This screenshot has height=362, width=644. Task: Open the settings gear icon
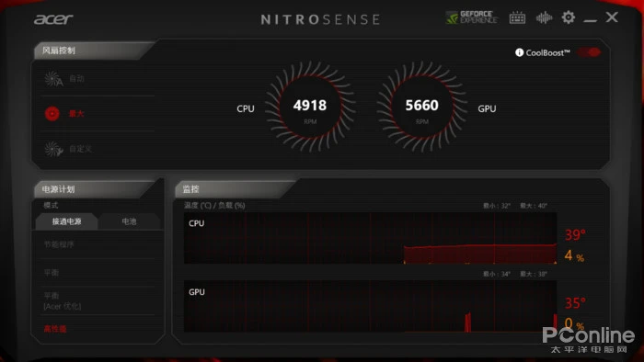(x=568, y=17)
